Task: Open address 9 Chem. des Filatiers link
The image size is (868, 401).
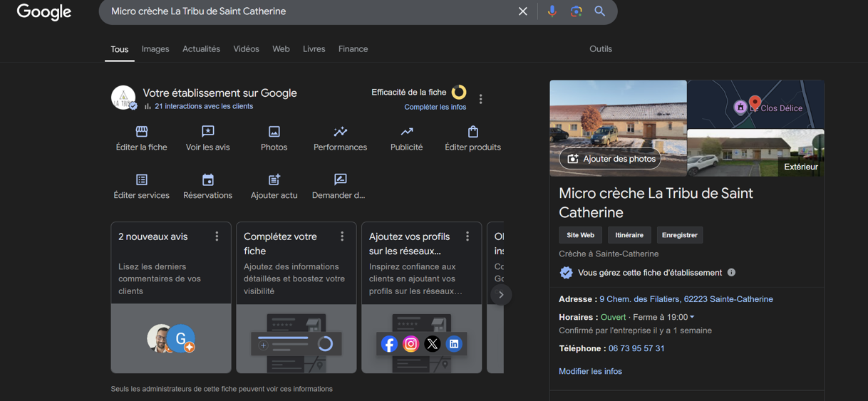Action: (686, 299)
